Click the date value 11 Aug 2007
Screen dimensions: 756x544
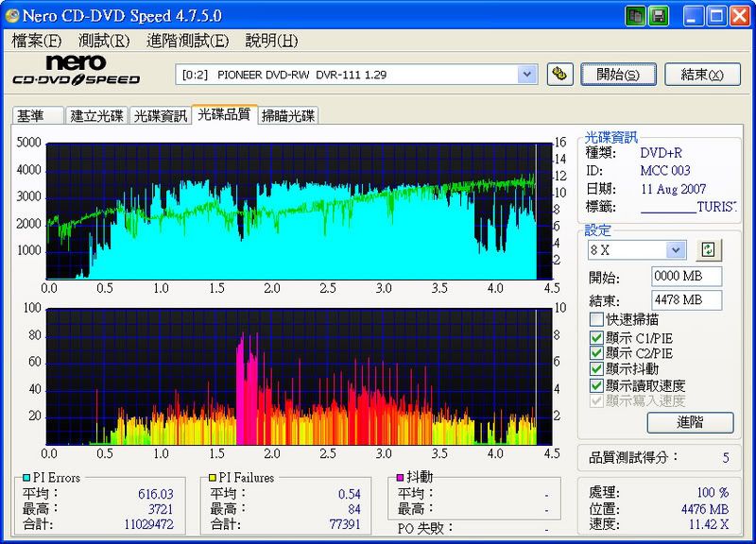pos(674,189)
